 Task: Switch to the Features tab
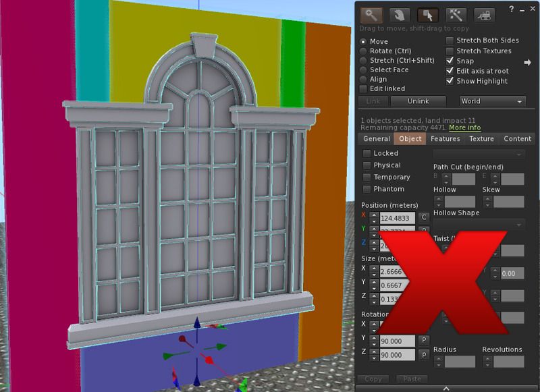[x=446, y=139]
